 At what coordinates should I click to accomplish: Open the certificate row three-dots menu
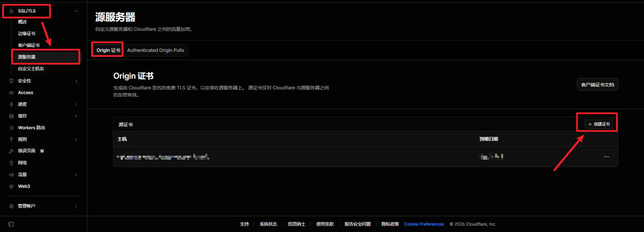point(606,157)
